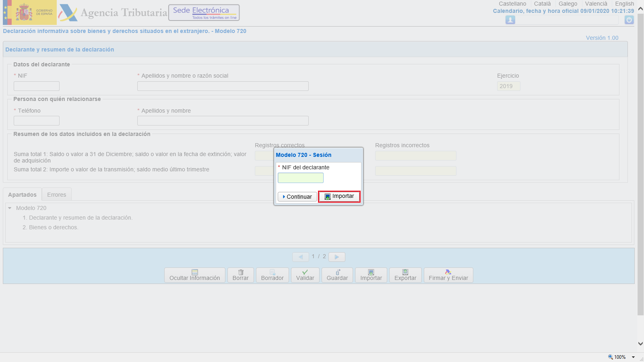Viewport: 644px width, 362px height.
Task: Click contact person Apellidos y nombre field
Action: 223,121
